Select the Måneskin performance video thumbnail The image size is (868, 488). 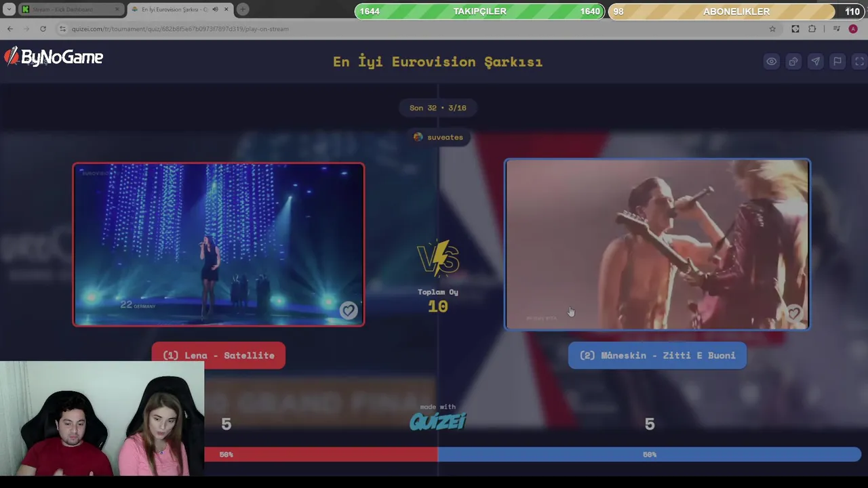[657, 245]
